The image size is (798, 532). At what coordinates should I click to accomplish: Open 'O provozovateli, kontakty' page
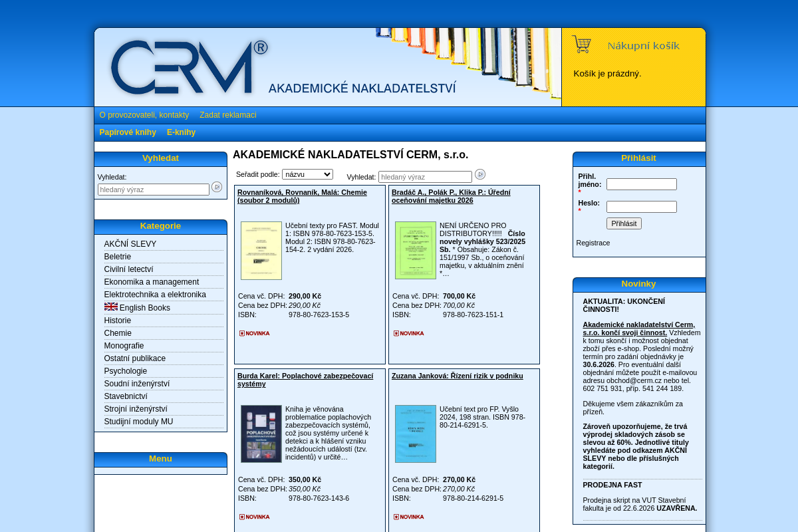(x=144, y=115)
